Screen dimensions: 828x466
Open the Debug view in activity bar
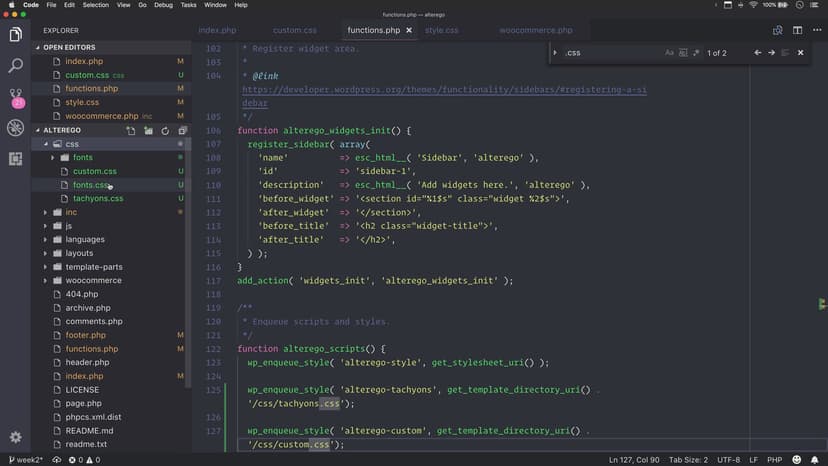[x=16, y=128]
